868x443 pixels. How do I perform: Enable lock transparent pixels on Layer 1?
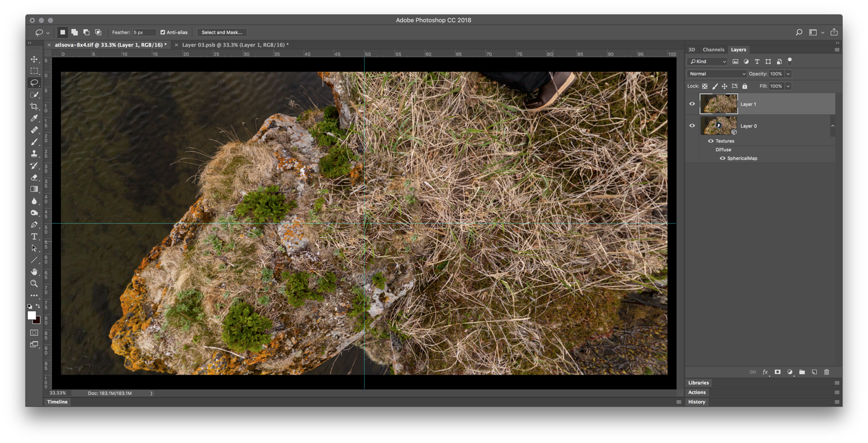pyautogui.click(x=705, y=86)
